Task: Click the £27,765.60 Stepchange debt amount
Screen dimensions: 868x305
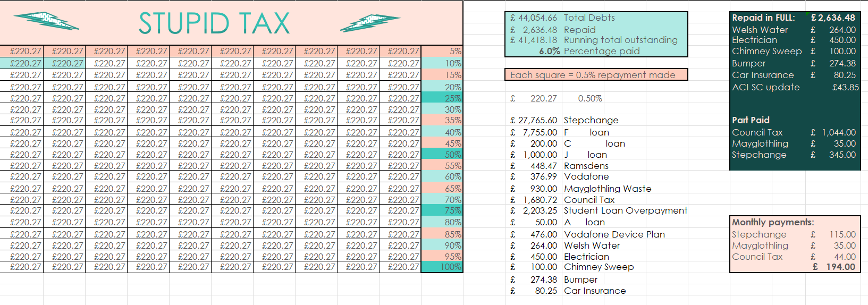Action: pos(534,121)
